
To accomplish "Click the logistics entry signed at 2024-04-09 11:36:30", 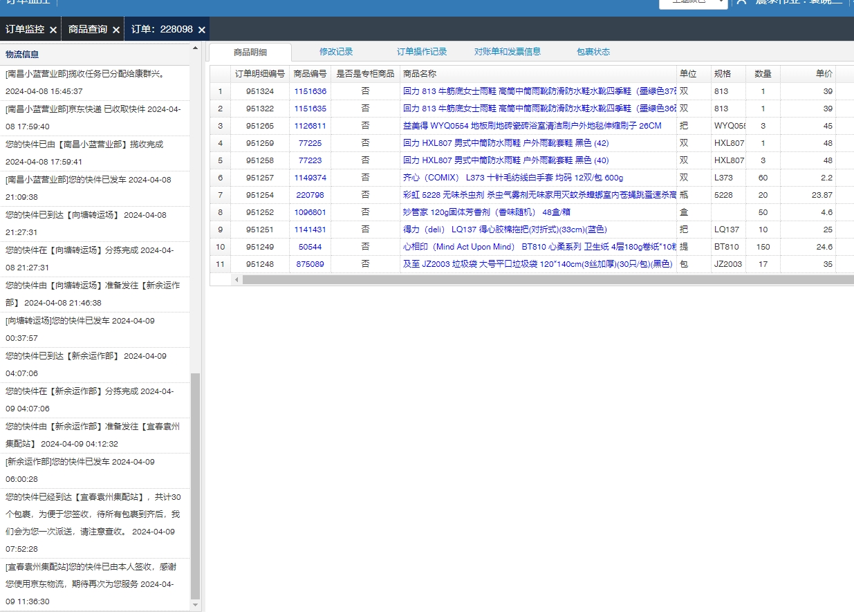I will pos(95,584).
